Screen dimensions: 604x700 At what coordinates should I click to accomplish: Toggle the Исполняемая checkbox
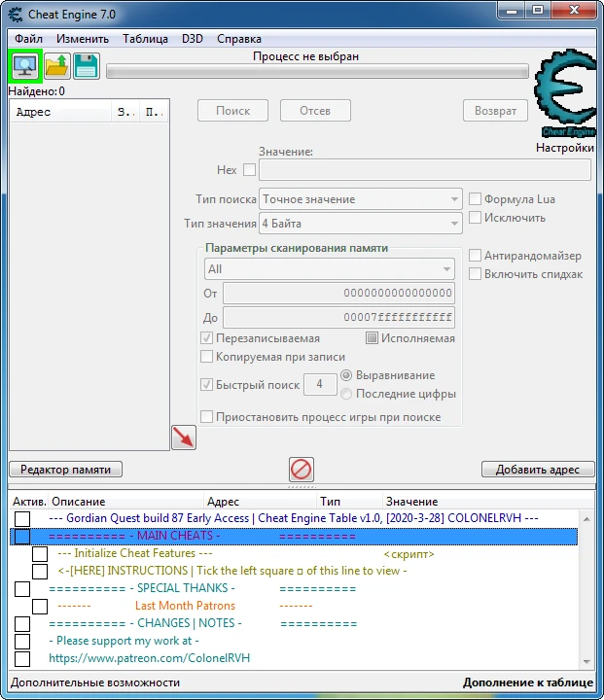tap(372, 338)
